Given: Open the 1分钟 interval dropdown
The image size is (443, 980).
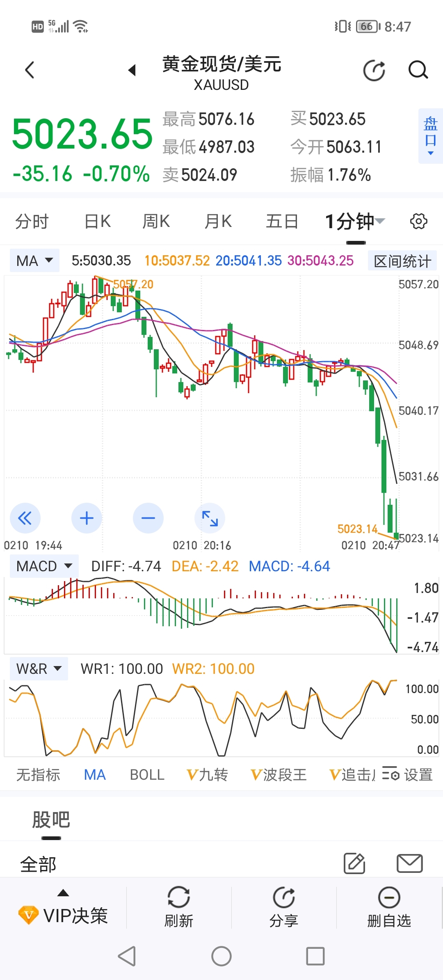Looking at the screenshot, I should [x=355, y=222].
